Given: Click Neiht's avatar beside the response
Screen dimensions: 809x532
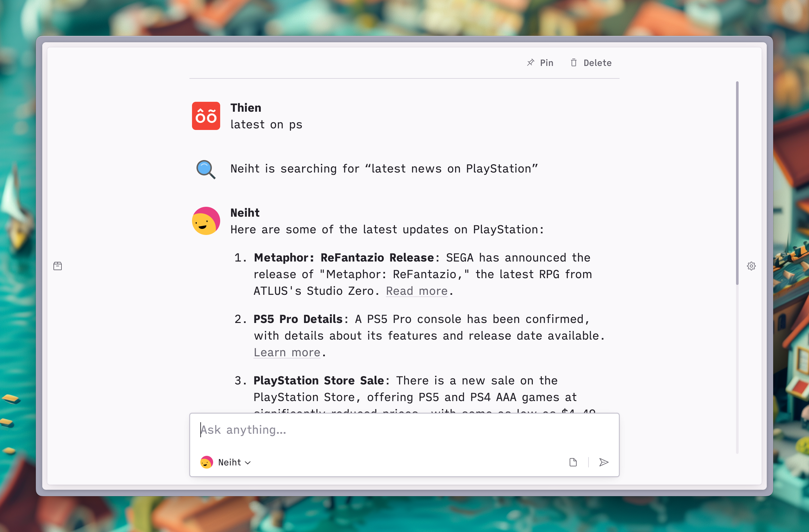Looking at the screenshot, I should (x=206, y=221).
